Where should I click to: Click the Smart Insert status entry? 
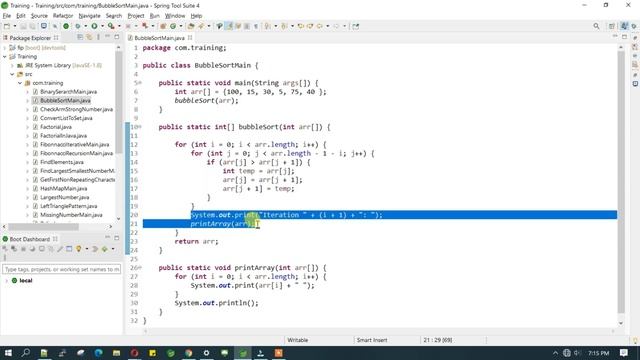(372, 340)
